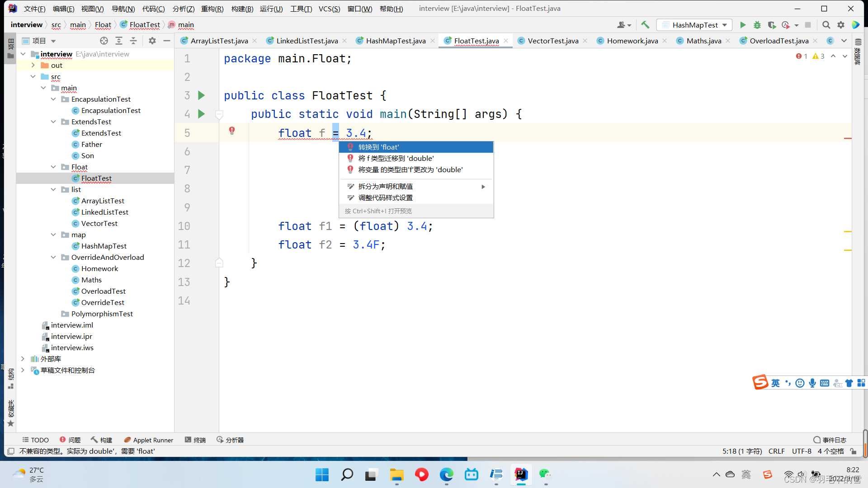Switch Sogou input language via 英 toggle
The image size is (868, 488).
pyautogui.click(x=774, y=383)
